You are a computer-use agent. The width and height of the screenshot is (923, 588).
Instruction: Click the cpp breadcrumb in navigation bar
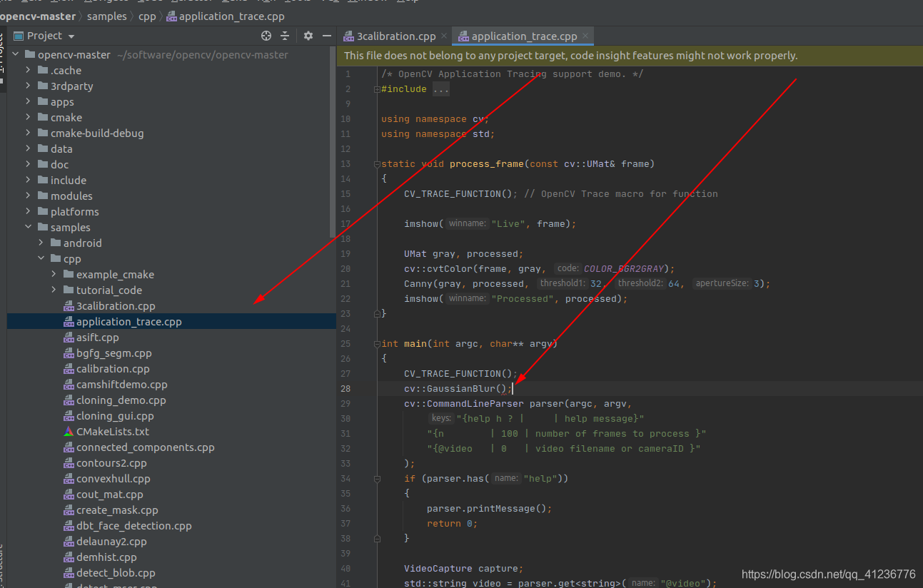point(146,16)
